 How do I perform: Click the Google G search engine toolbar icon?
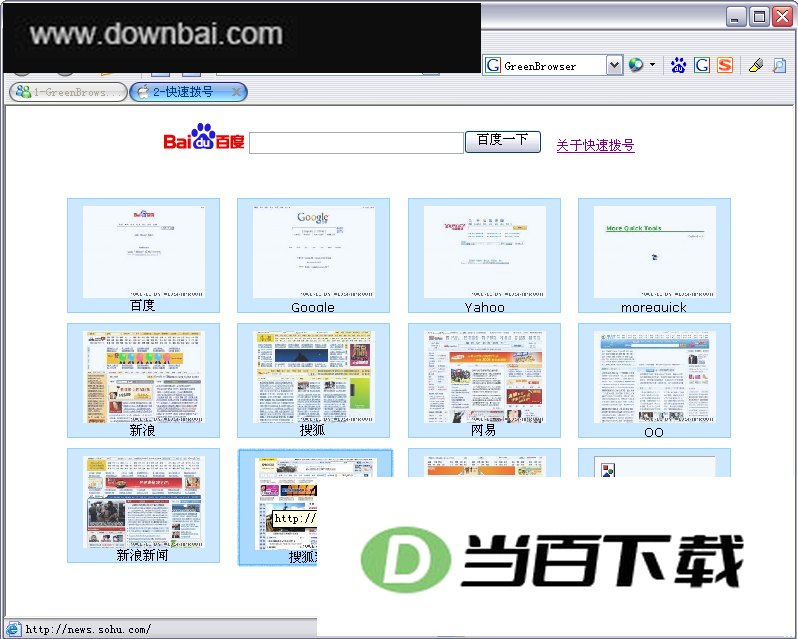[702, 65]
